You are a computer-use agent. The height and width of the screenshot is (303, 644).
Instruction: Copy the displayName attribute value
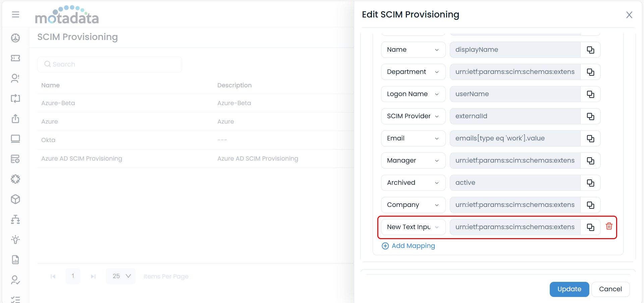pos(590,50)
